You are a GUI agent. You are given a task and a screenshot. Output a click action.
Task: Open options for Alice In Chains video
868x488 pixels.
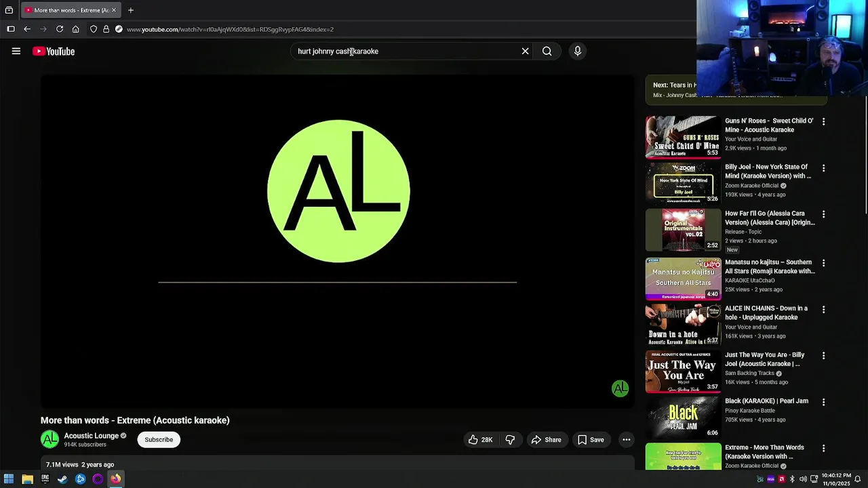[823, 309]
